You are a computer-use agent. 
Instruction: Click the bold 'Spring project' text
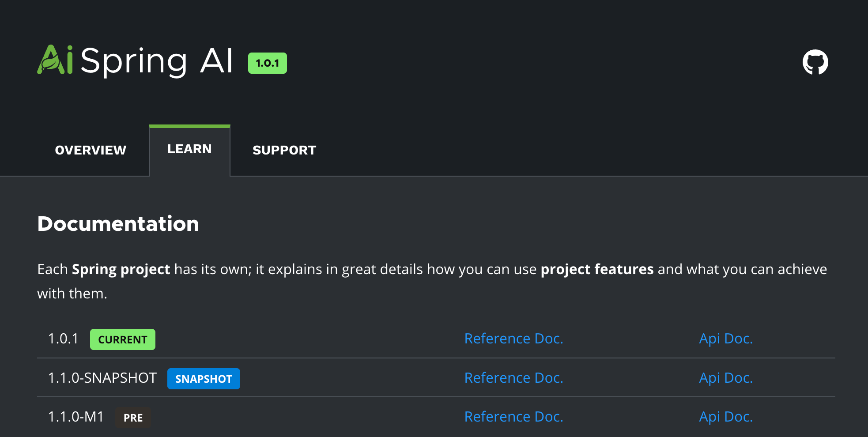point(121,269)
